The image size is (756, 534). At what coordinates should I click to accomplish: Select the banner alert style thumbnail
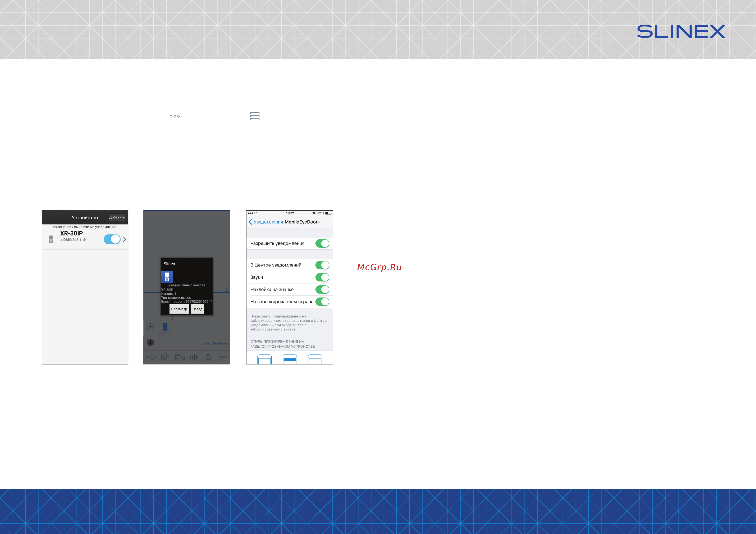[290, 359]
